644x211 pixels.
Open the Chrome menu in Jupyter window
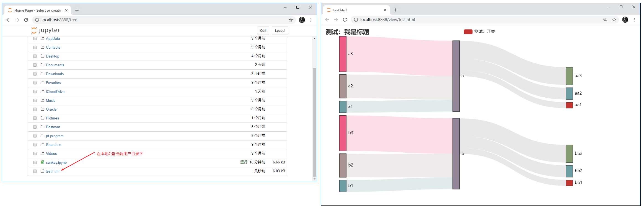[311, 20]
